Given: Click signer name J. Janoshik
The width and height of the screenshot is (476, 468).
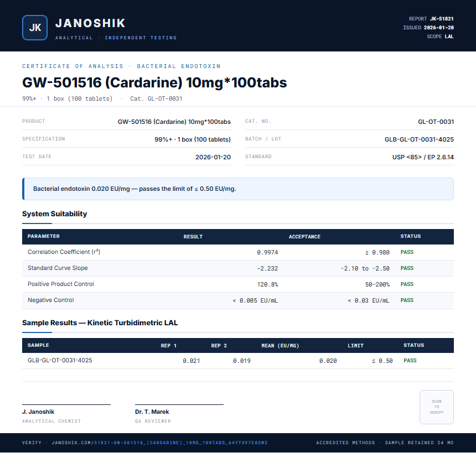Looking at the screenshot, I should 38,412.
